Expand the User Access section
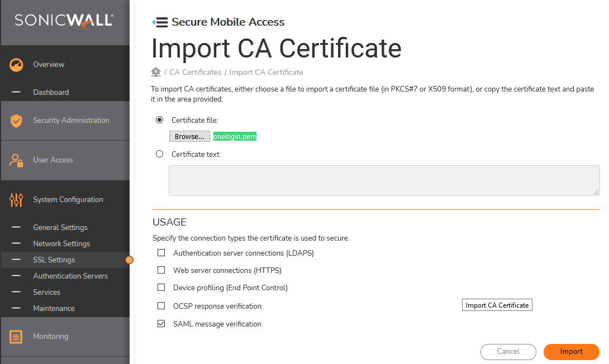The height and width of the screenshot is (364, 609). (x=53, y=160)
